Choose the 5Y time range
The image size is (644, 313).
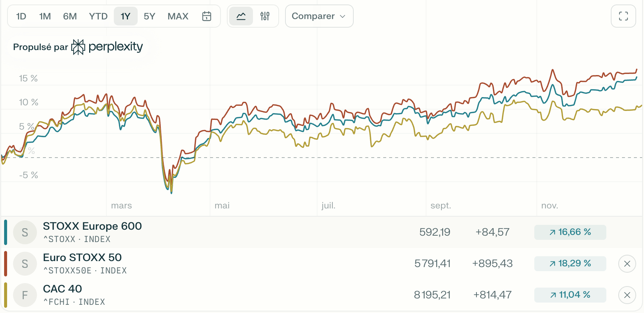tap(149, 16)
